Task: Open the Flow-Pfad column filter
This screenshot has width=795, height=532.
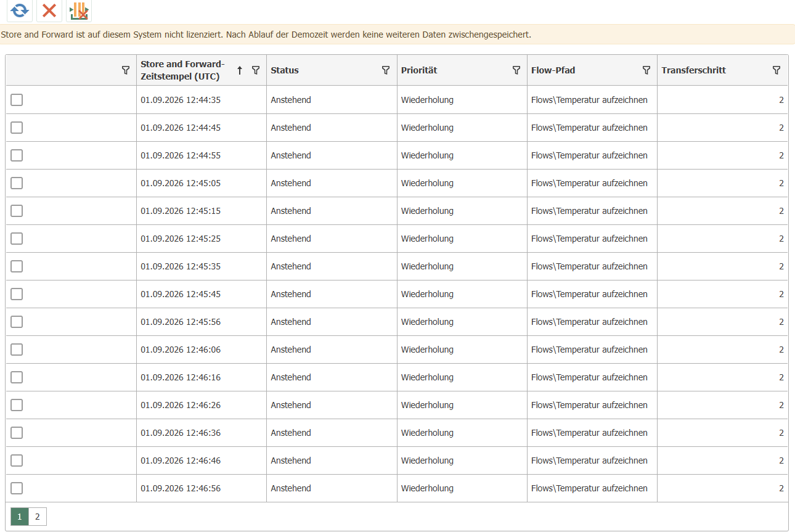Action: click(x=646, y=70)
